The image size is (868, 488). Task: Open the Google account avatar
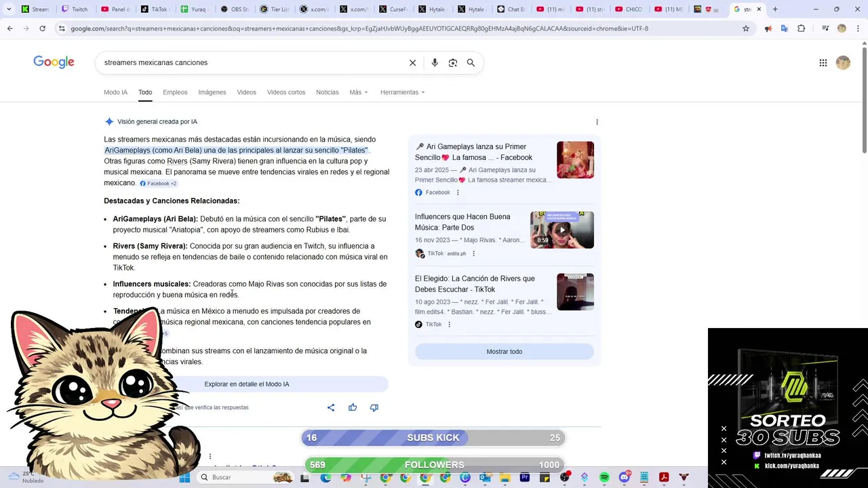(x=843, y=62)
